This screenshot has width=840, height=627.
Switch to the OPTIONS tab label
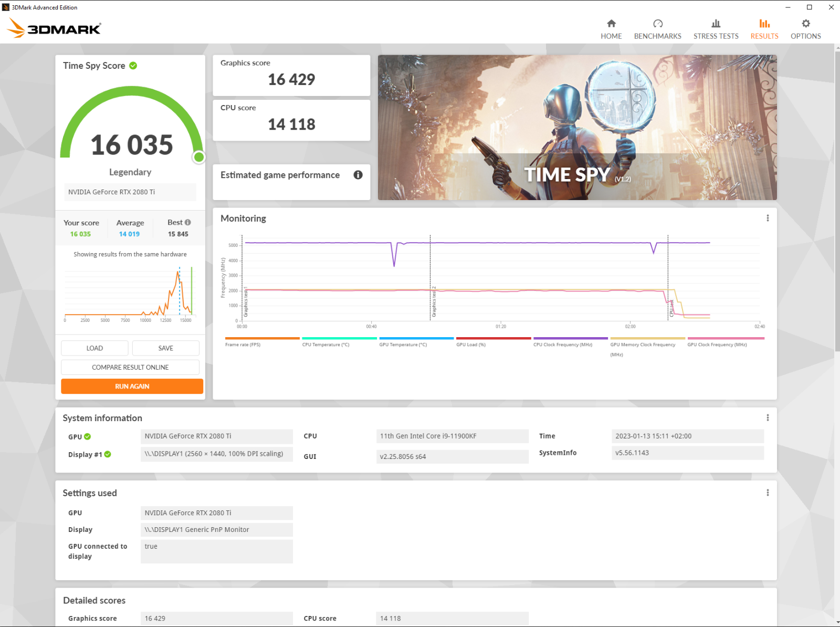click(806, 36)
